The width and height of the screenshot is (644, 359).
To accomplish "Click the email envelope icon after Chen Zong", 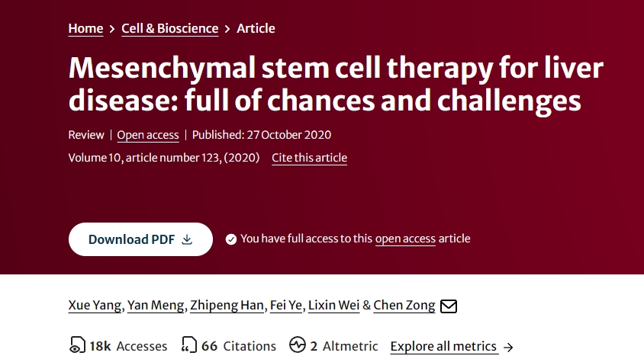I will tap(449, 306).
